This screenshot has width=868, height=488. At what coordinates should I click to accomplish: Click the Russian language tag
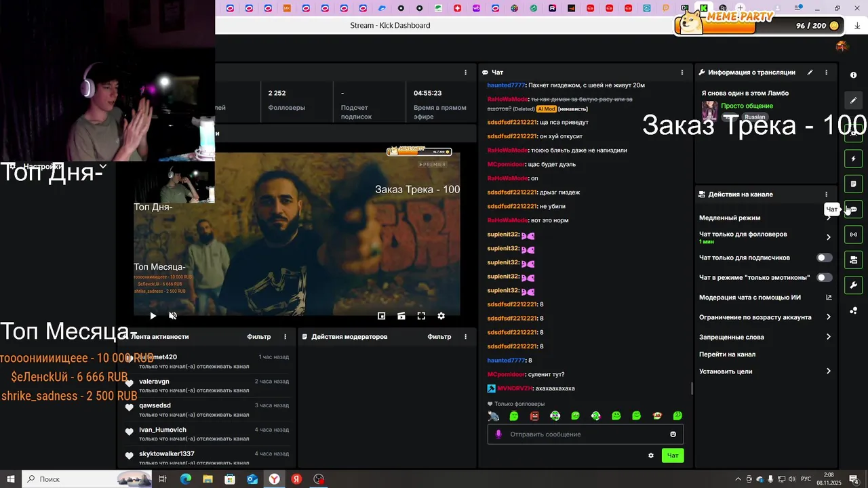coord(755,117)
